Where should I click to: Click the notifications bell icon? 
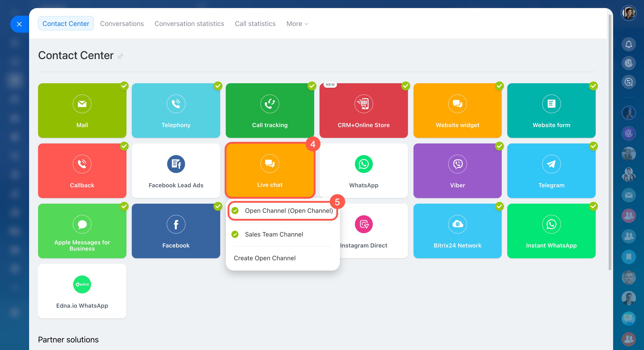(x=628, y=45)
